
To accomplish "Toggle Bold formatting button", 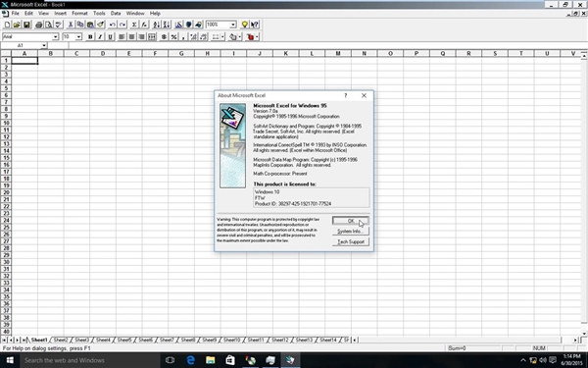I will click(x=90, y=37).
